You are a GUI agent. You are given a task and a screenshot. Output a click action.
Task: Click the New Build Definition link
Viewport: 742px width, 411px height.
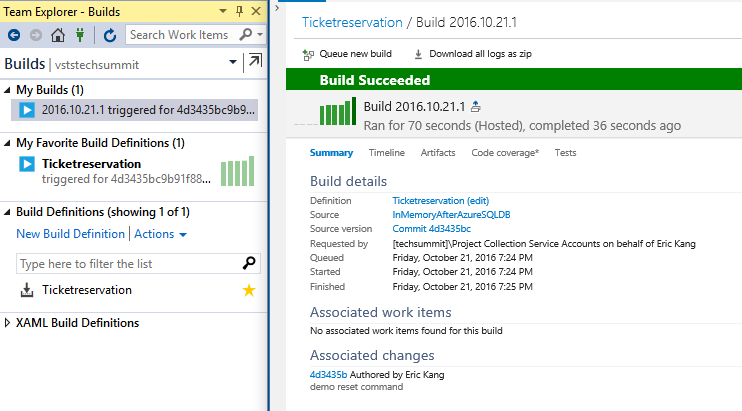point(70,234)
